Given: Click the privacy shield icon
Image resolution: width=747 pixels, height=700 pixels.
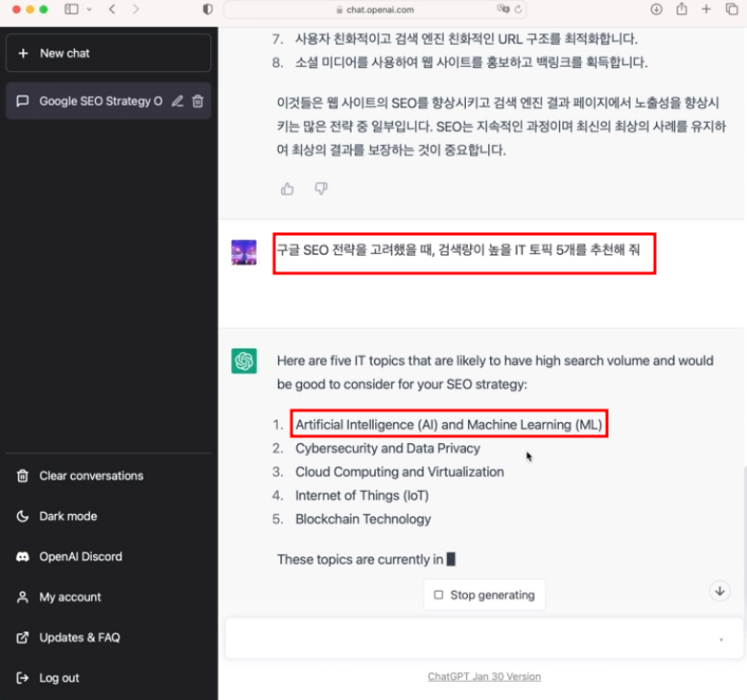Looking at the screenshot, I should click(208, 9).
